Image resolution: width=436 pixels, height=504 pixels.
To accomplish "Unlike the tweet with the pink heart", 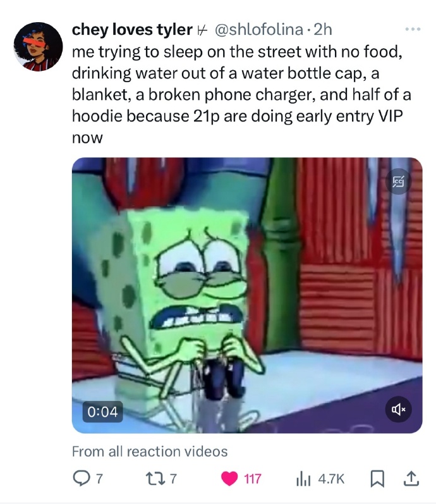I will coord(229,479).
